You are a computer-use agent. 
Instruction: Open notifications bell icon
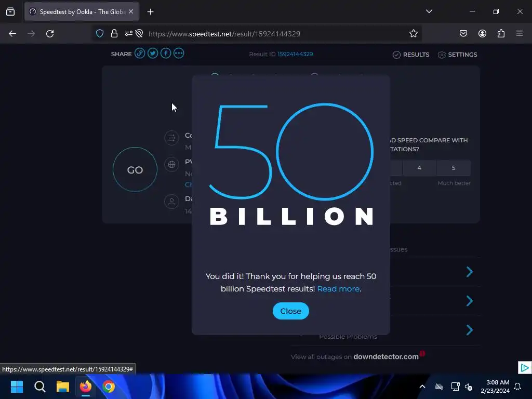click(518, 387)
